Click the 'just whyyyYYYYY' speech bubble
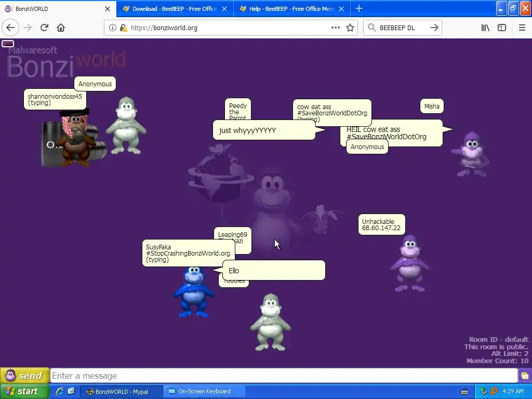This screenshot has height=399, width=532. pyautogui.click(x=264, y=130)
